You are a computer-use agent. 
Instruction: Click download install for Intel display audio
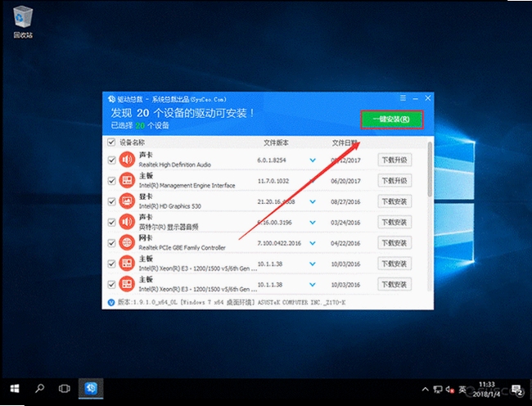coord(394,222)
